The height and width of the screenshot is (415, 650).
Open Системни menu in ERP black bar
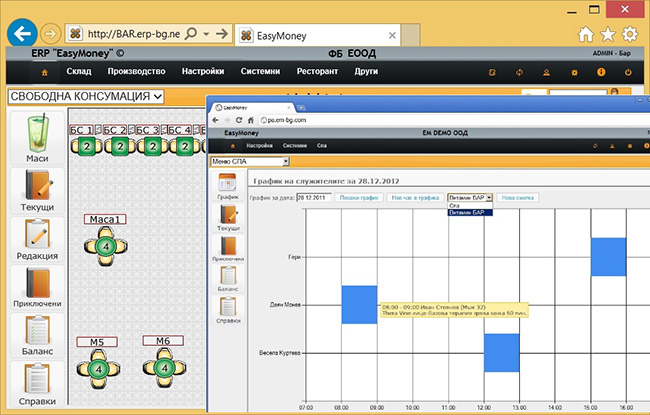(x=260, y=71)
